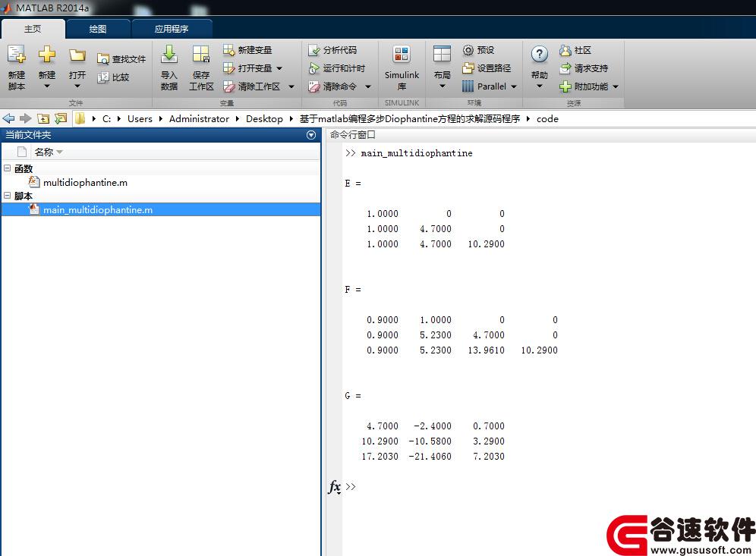Click Find Files (查找文件) icon
This screenshot has height=556, width=756.
click(x=103, y=58)
